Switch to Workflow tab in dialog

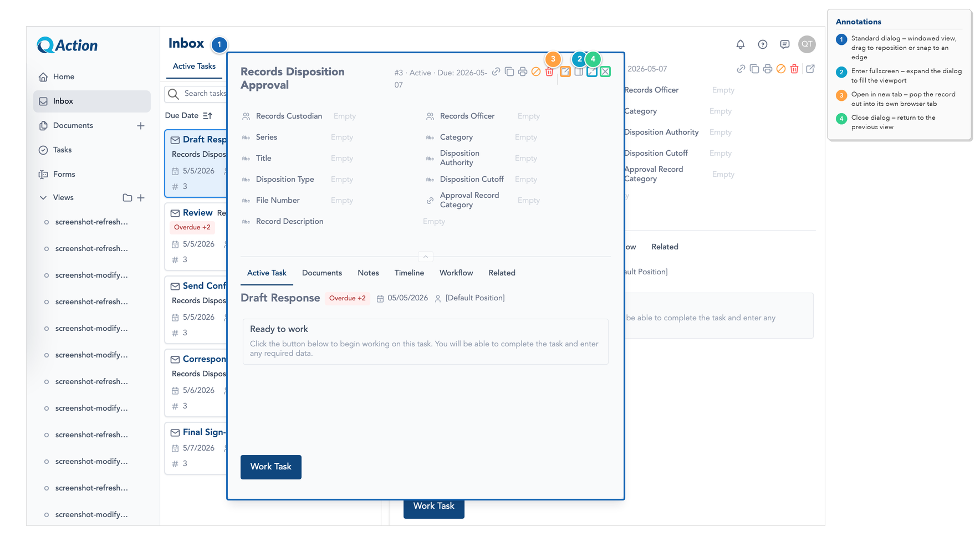[x=456, y=273]
